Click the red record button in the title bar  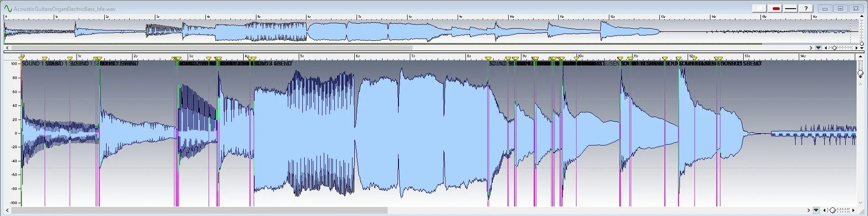click(x=776, y=8)
